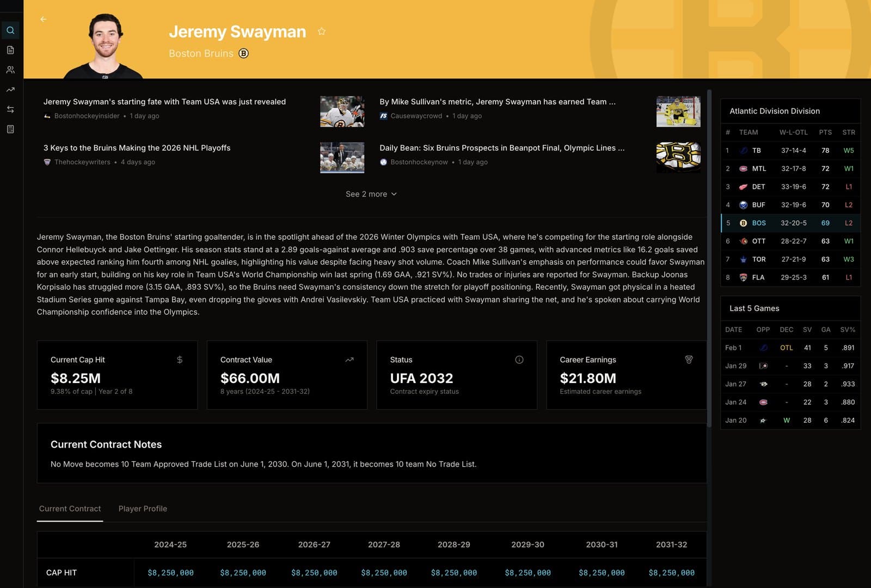Click the Causewaycrowd source name

click(x=416, y=116)
